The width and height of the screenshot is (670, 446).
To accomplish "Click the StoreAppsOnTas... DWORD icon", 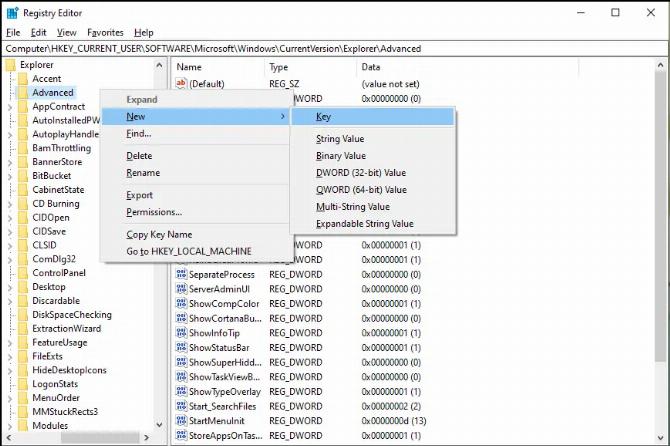I will [x=181, y=435].
